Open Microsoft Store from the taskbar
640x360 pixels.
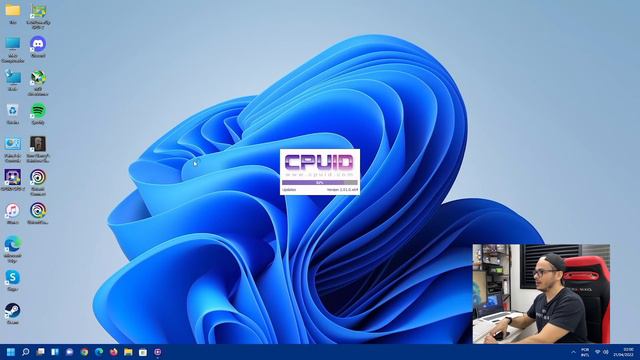pos(143,352)
